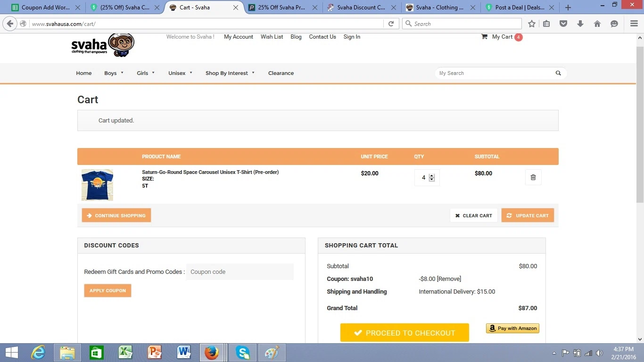Click the Pocket icon in Firefox toolbar
Image resolution: width=644 pixels, height=362 pixels.
[563, 24]
